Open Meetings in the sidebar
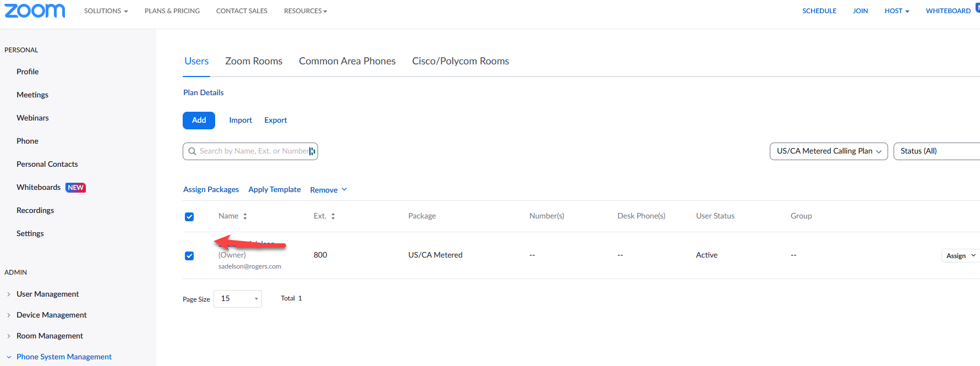This screenshot has width=980, height=366. click(32, 95)
